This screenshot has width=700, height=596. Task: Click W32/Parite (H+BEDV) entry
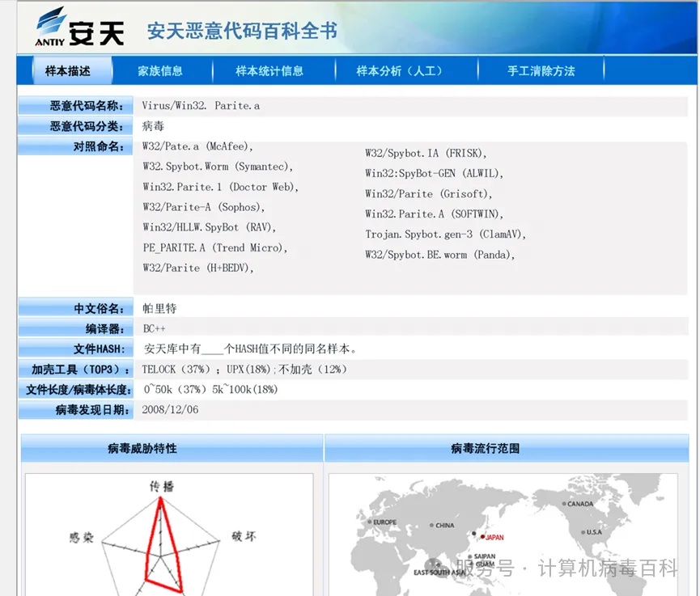coord(198,268)
